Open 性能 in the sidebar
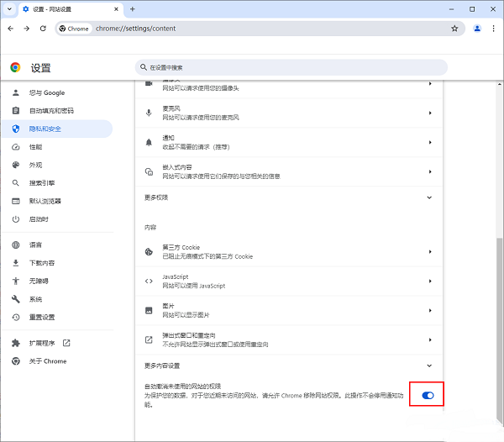Viewport: 504px width, 442px height. click(x=57, y=147)
